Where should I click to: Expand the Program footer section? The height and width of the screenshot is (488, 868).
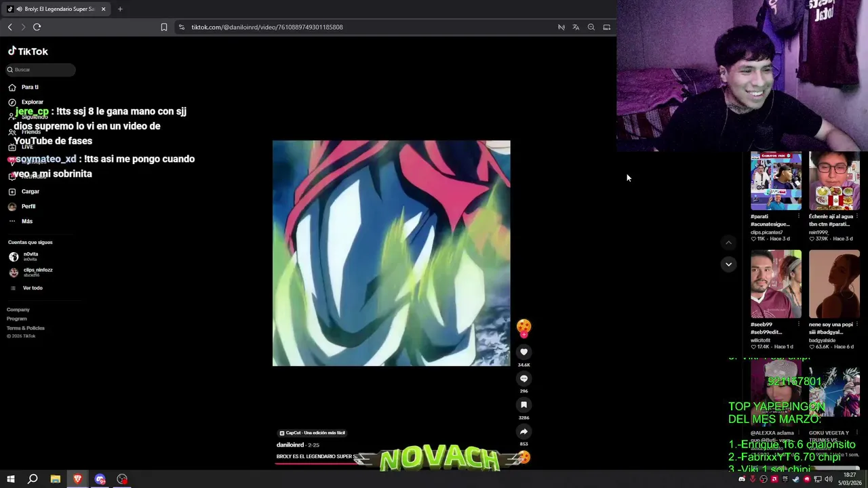coord(17,319)
